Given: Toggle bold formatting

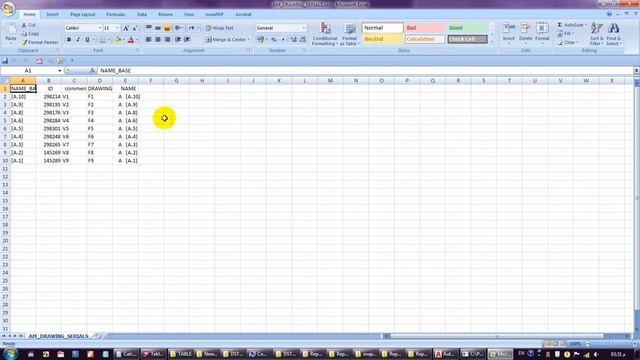Looking at the screenshot, I should [69, 40].
